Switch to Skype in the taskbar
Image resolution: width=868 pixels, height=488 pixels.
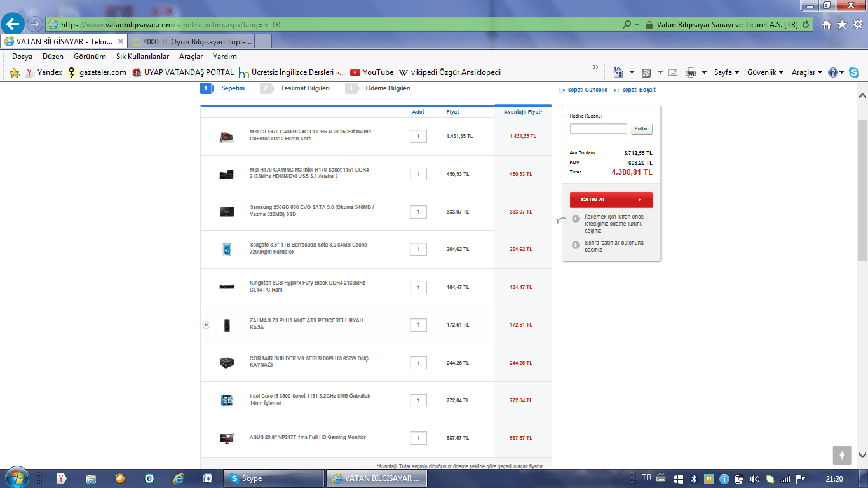coord(275,478)
